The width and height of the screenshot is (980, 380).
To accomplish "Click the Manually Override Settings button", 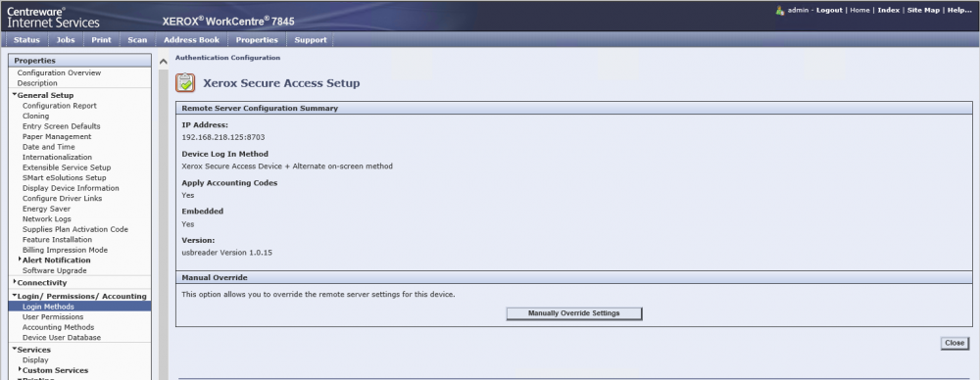I will [x=573, y=313].
